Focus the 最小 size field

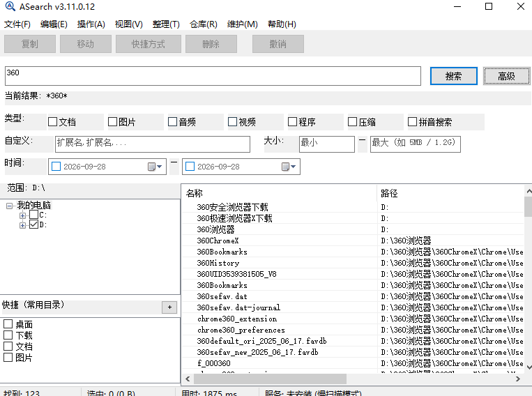click(327, 144)
